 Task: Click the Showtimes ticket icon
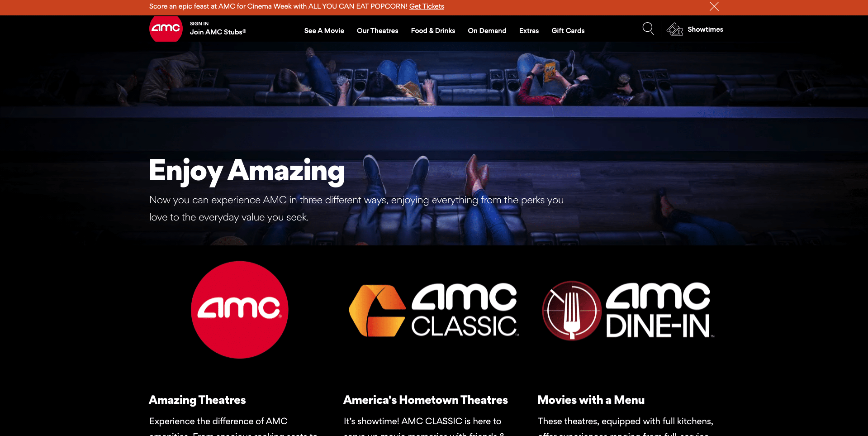(674, 29)
